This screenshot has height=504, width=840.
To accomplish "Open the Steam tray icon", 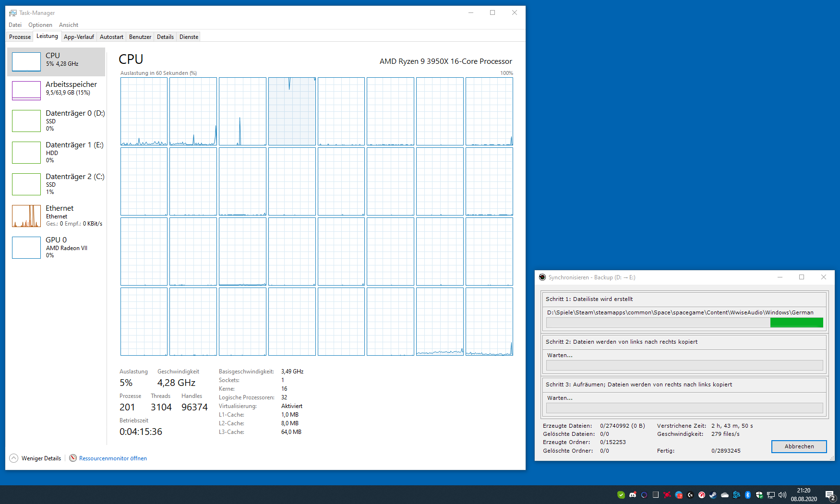I will click(713, 495).
